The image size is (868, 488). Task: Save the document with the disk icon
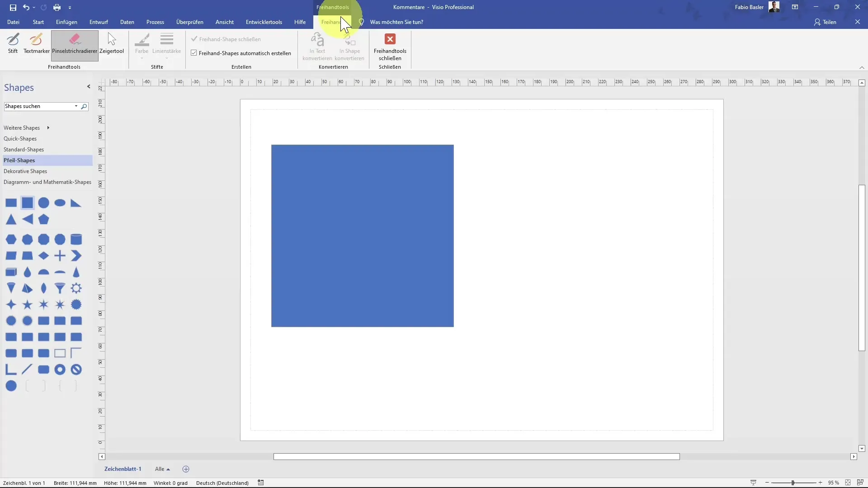13,7
